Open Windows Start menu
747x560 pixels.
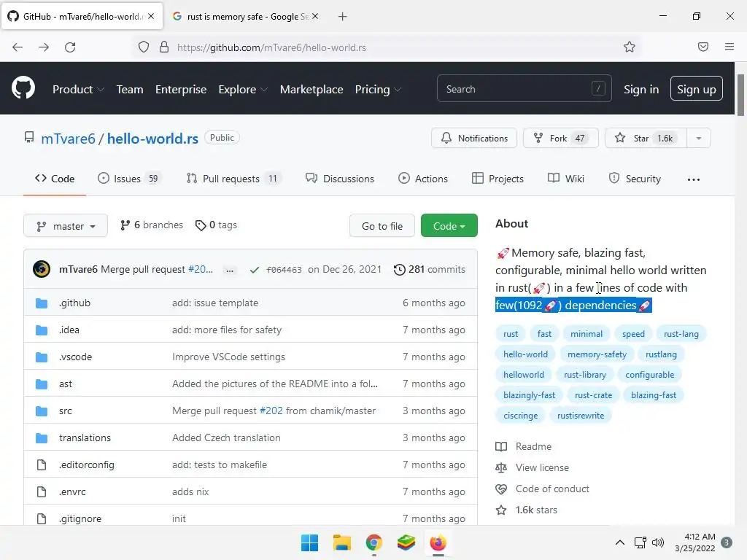309,542
